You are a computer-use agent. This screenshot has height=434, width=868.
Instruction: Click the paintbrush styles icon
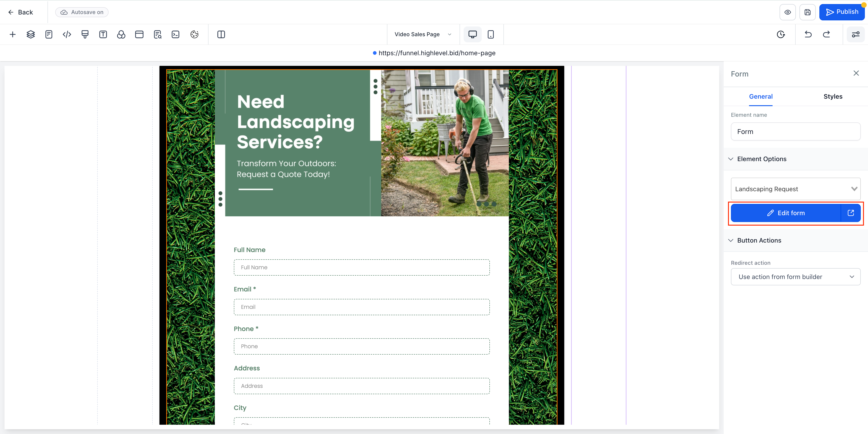pos(85,34)
